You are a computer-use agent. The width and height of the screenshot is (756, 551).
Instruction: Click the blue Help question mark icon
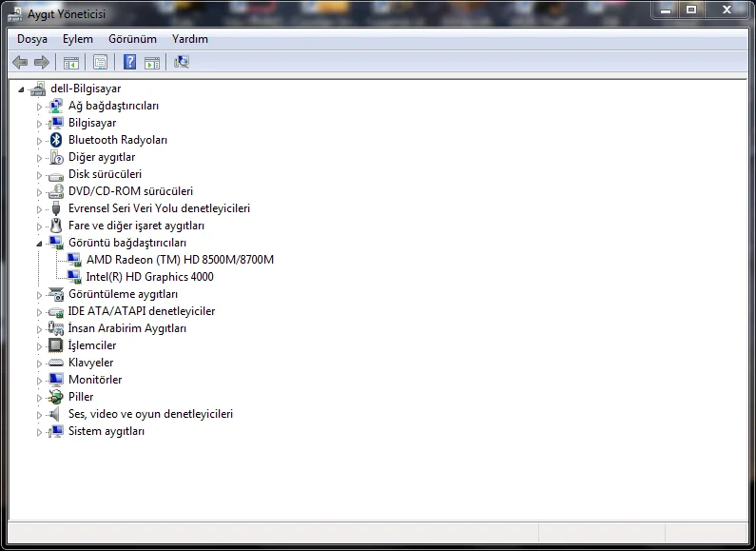tap(129, 62)
